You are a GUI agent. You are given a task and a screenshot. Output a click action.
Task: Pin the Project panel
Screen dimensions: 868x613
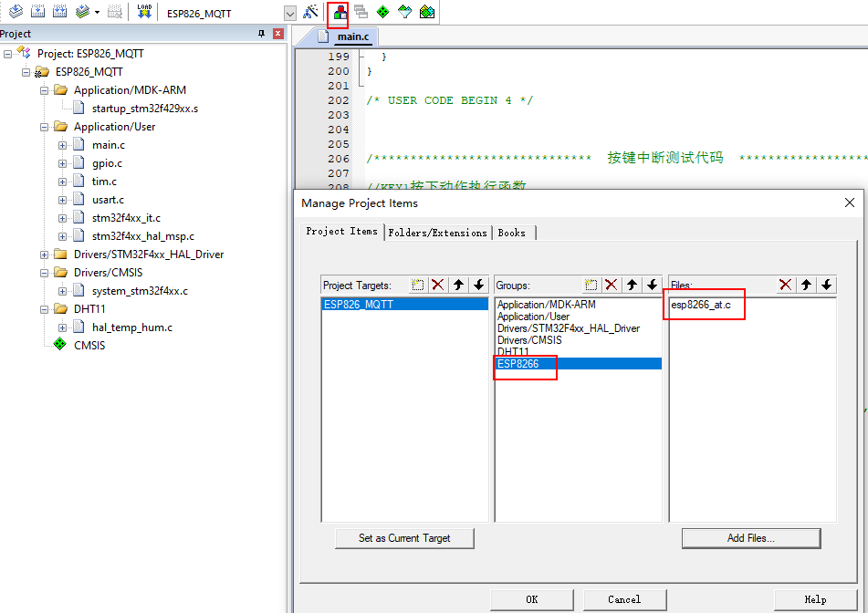(261, 34)
